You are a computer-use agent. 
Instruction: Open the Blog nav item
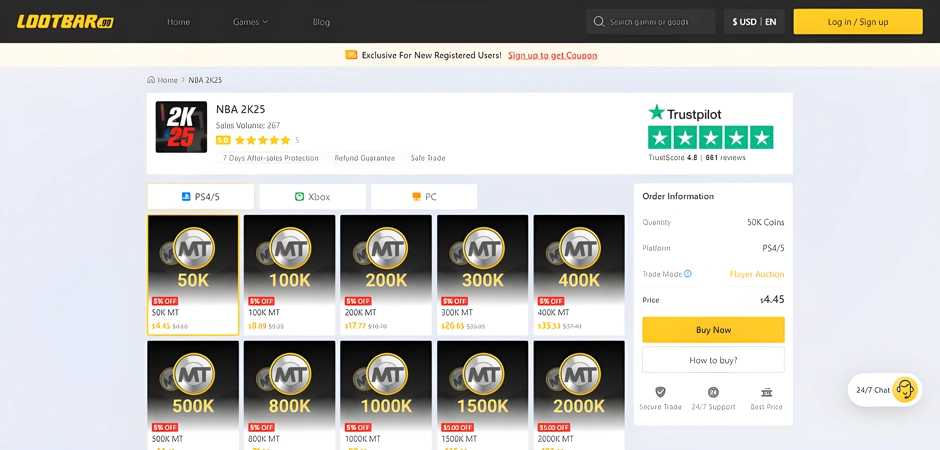tap(321, 22)
